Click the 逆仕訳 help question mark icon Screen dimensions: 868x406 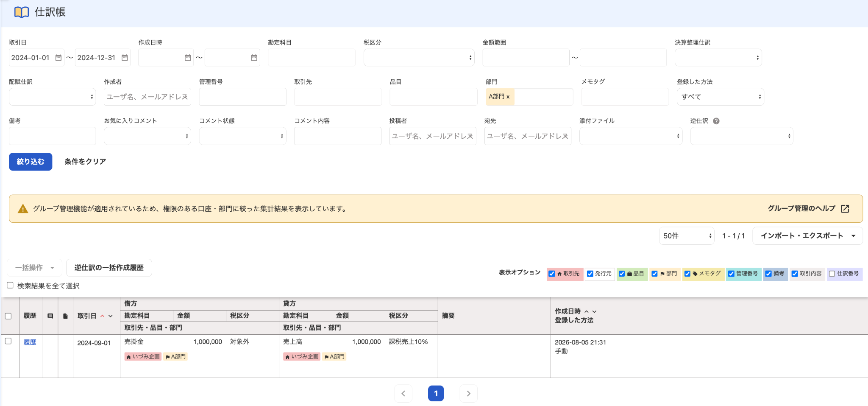(x=716, y=121)
